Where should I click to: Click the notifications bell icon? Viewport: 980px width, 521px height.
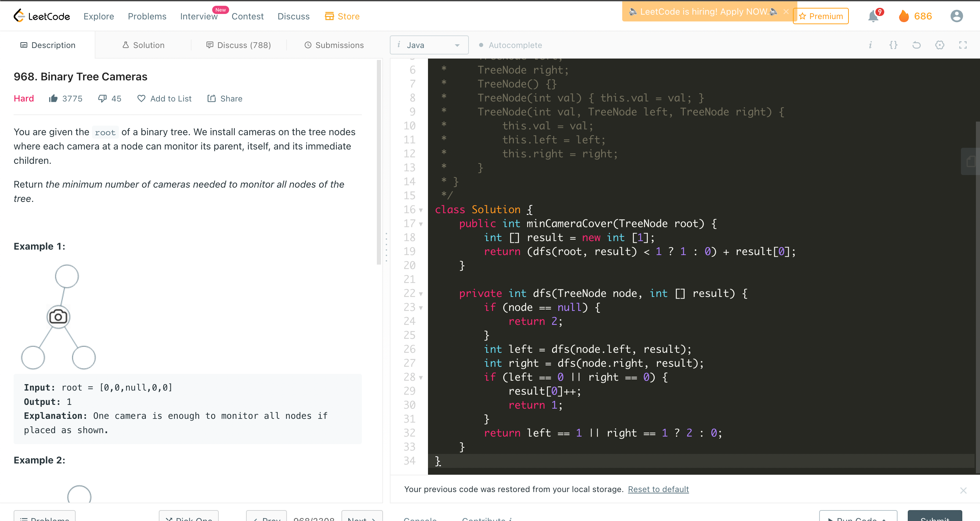[873, 16]
